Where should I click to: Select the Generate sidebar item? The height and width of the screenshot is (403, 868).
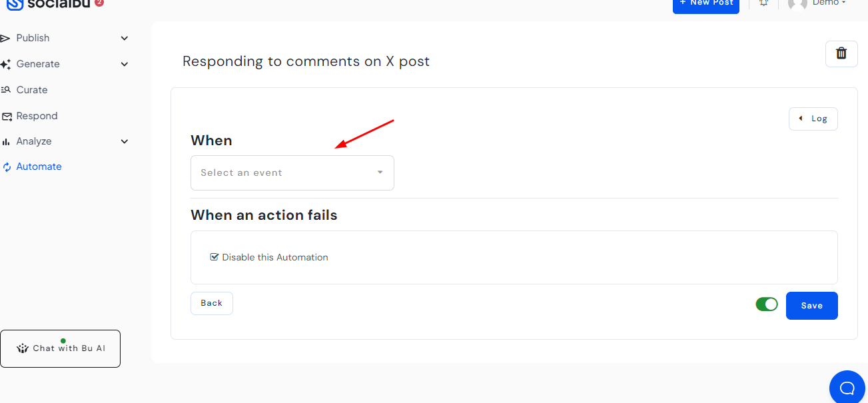click(39, 64)
